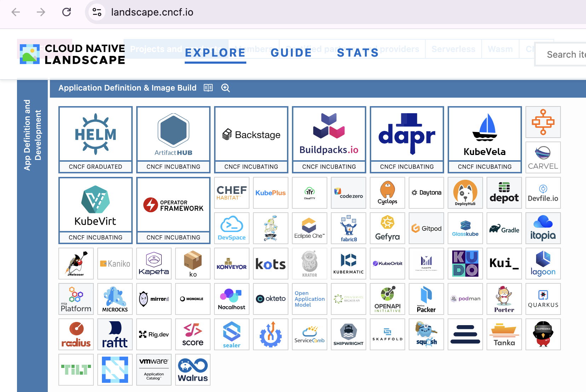
Task: Open the Backstage project card
Action: [251, 140]
